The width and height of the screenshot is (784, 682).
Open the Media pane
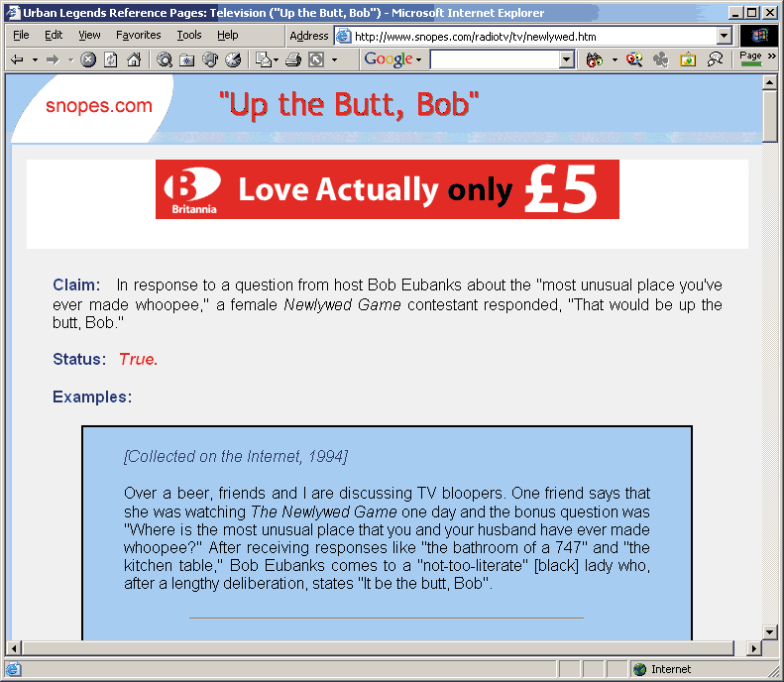point(210,60)
